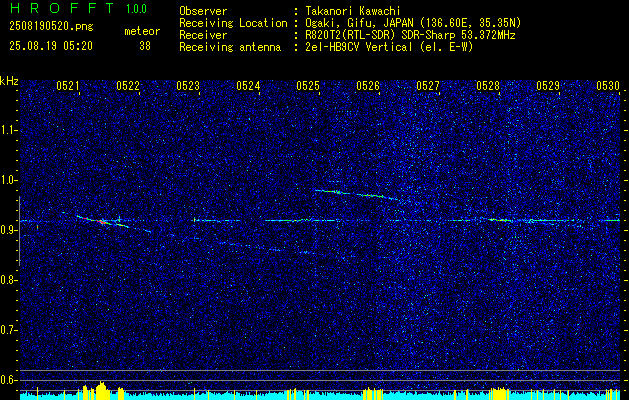
Task: Click the 0525 time marker
Action: click(x=308, y=86)
